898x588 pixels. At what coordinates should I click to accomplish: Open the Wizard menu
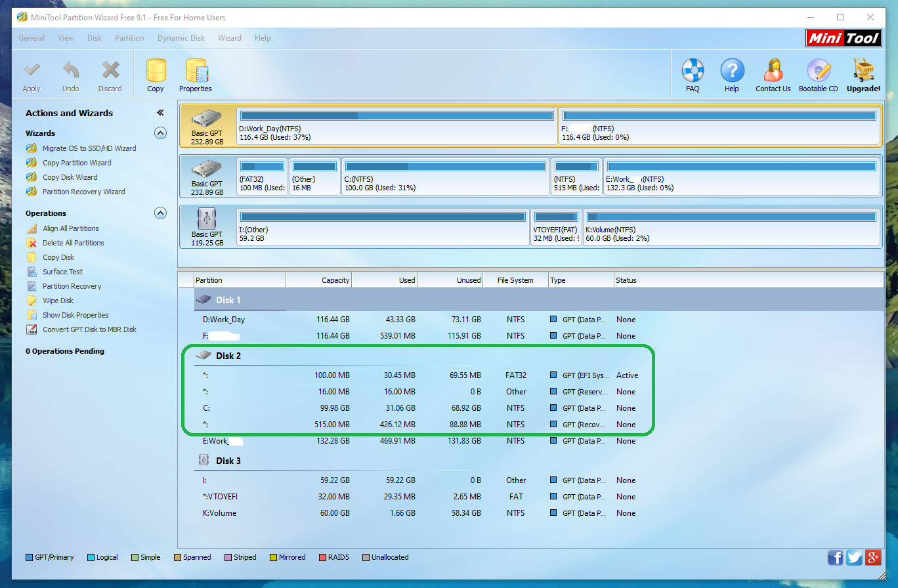click(230, 38)
